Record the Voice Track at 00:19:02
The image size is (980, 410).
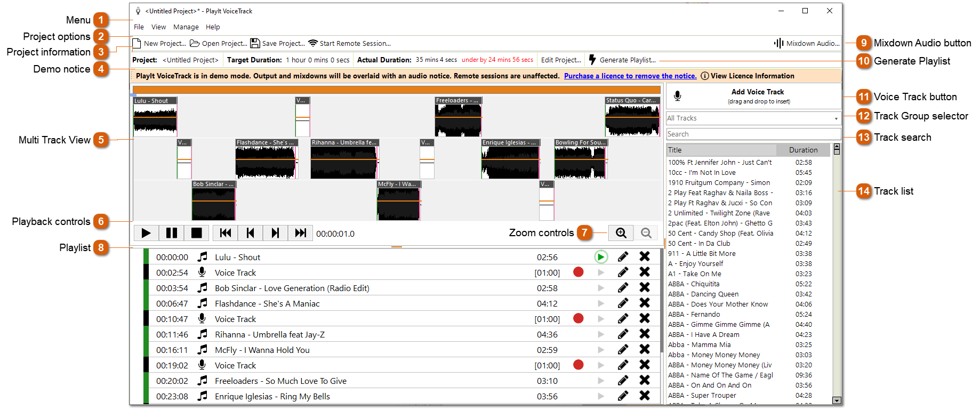coord(578,365)
